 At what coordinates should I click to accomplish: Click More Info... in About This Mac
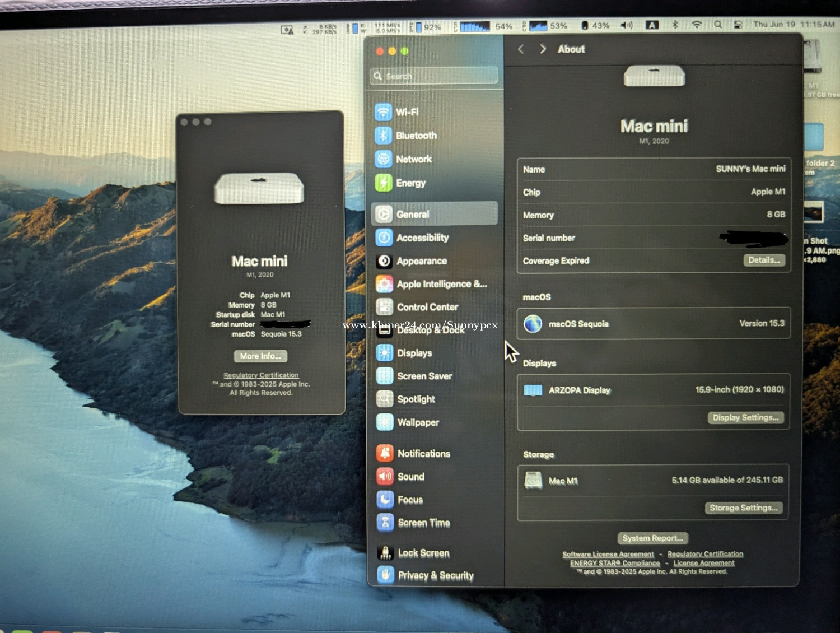(260, 356)
